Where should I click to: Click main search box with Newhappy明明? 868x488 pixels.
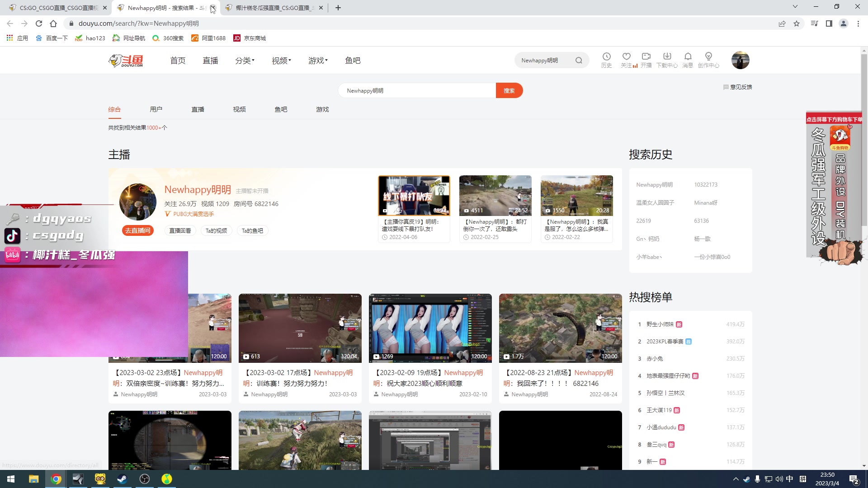pyautogui.click(x=417, y=90)
